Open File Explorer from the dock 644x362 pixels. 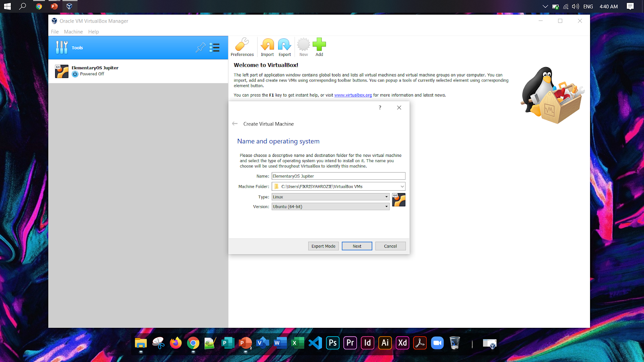(x=141, y=343)
